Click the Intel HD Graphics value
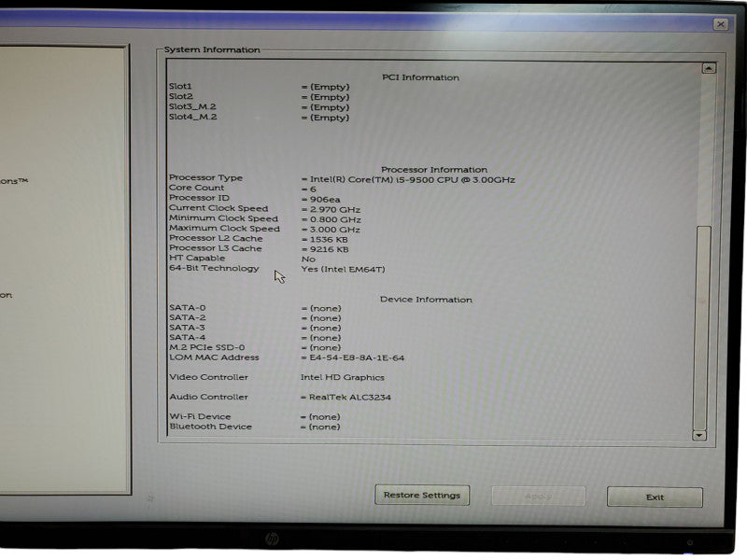 343,378
